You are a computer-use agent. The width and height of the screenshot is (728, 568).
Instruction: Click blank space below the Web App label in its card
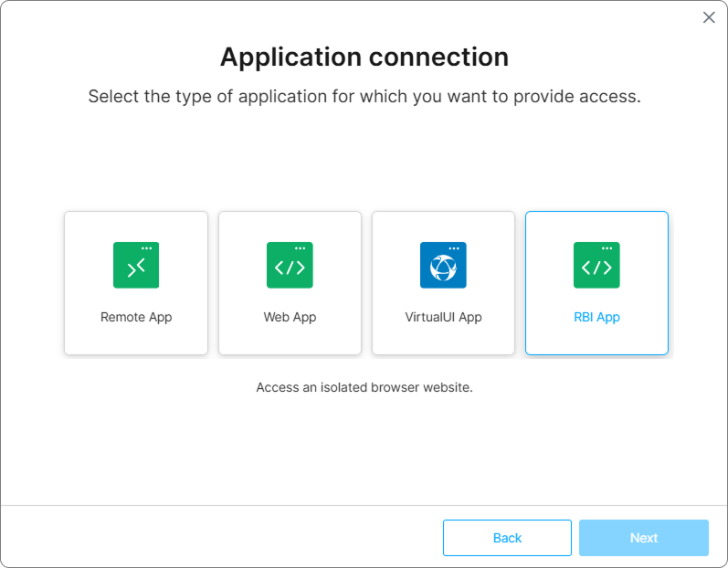coord(290,340)
